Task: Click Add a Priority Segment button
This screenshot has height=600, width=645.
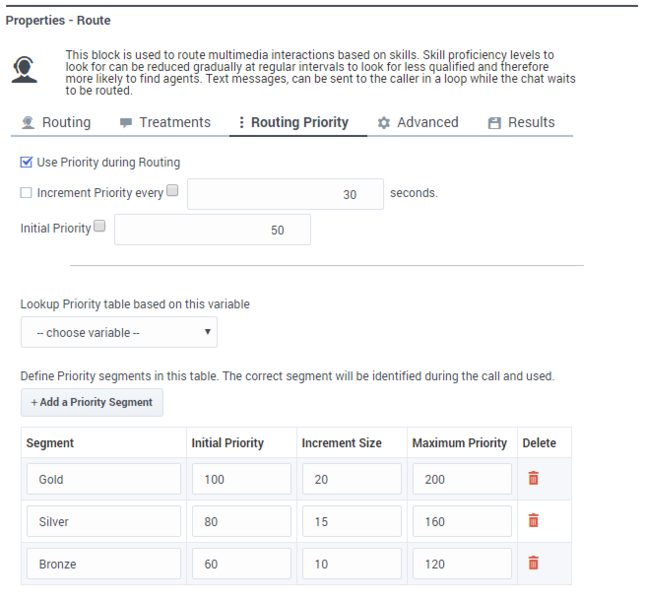Action: (92, 402)
